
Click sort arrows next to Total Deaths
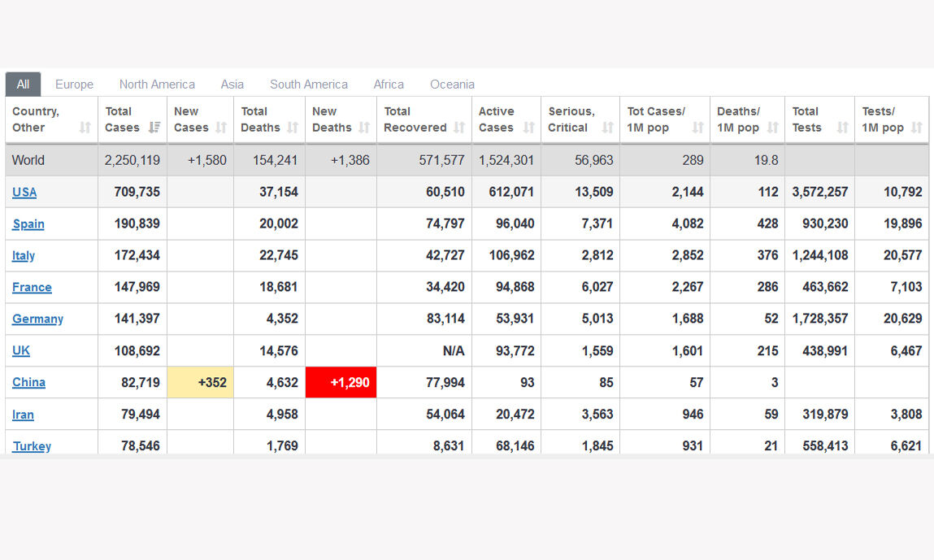coord(293,128)
